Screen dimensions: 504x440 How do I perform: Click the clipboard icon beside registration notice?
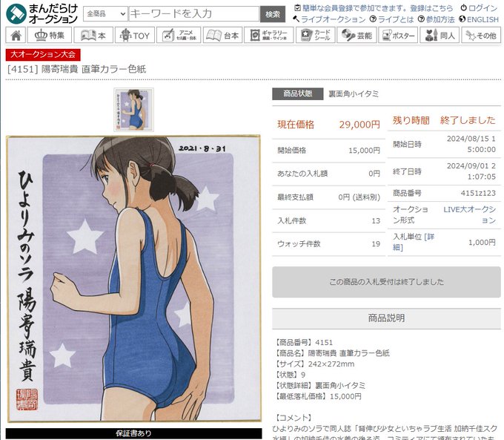pyautogui.click(x=298, y=7)
